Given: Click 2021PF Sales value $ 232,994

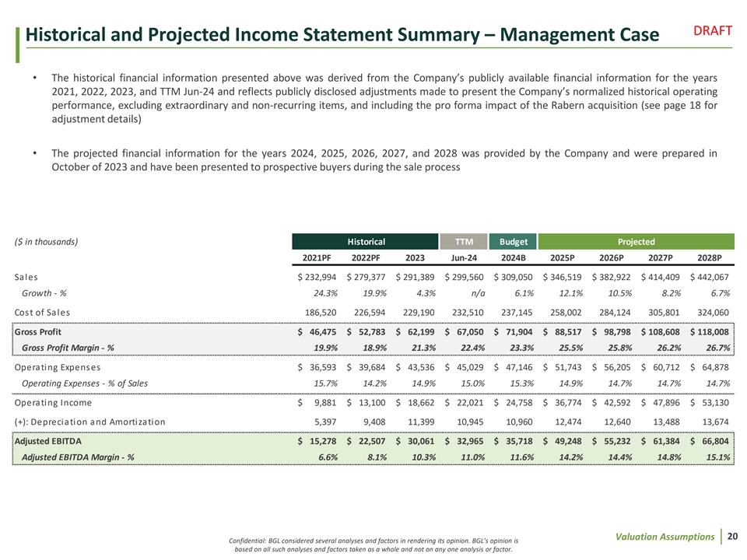Looking at the screenshot, I should 317,277.
